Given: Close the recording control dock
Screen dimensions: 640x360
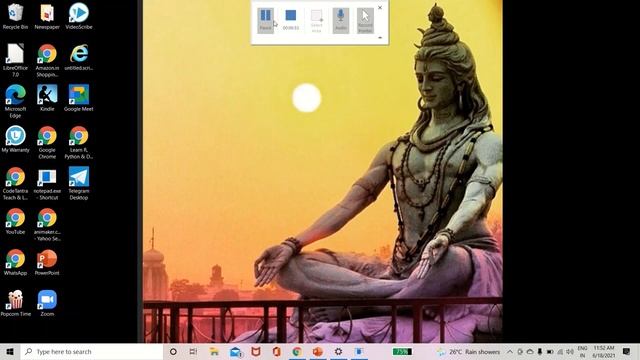Looking at the screenshot, I should click(380, 7).
